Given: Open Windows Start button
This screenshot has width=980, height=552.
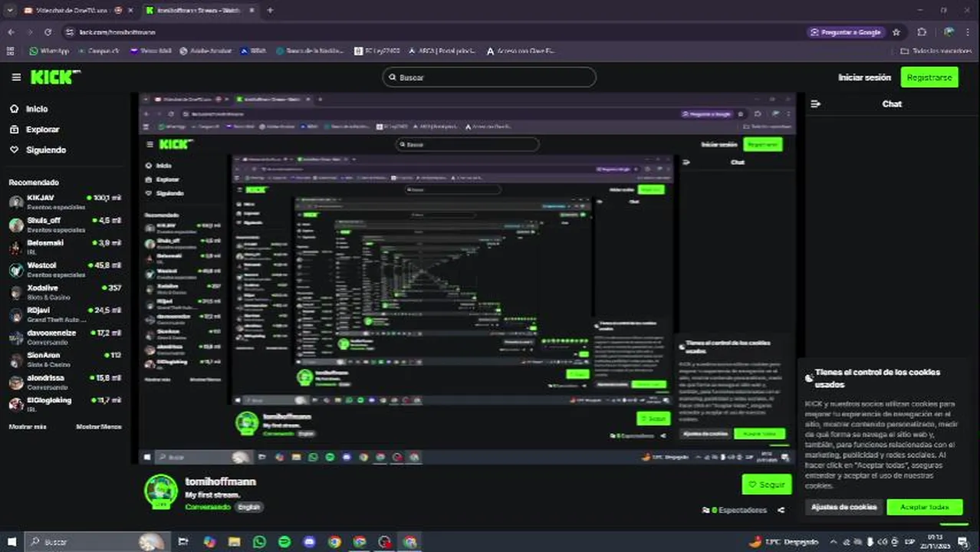Looking at the screenshot, I should click(12, 542).
